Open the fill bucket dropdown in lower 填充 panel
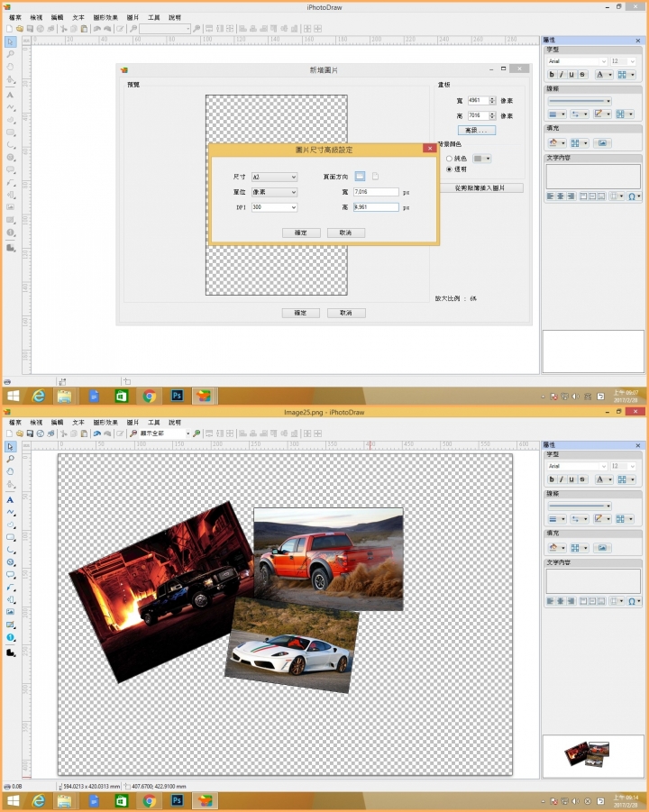Image resolution: width=649 pixels, height=812 pixels. [557, 548]
